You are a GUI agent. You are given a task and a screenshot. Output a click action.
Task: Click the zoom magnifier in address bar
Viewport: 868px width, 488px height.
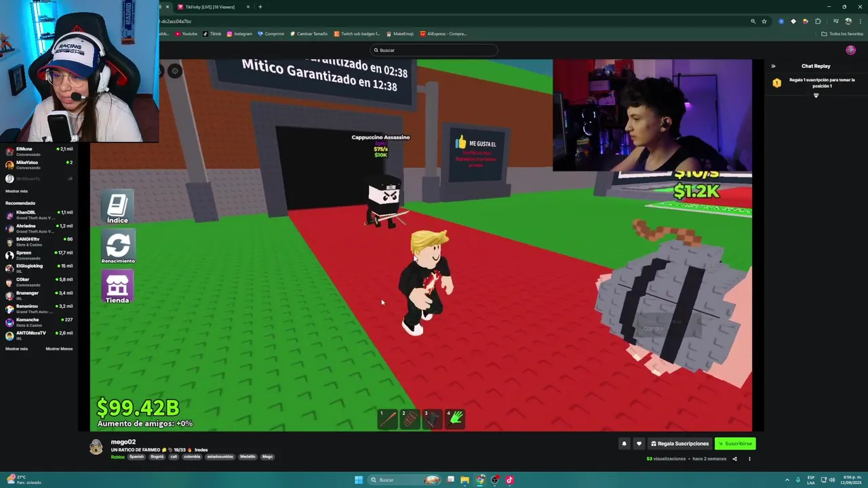coord(753,21)
